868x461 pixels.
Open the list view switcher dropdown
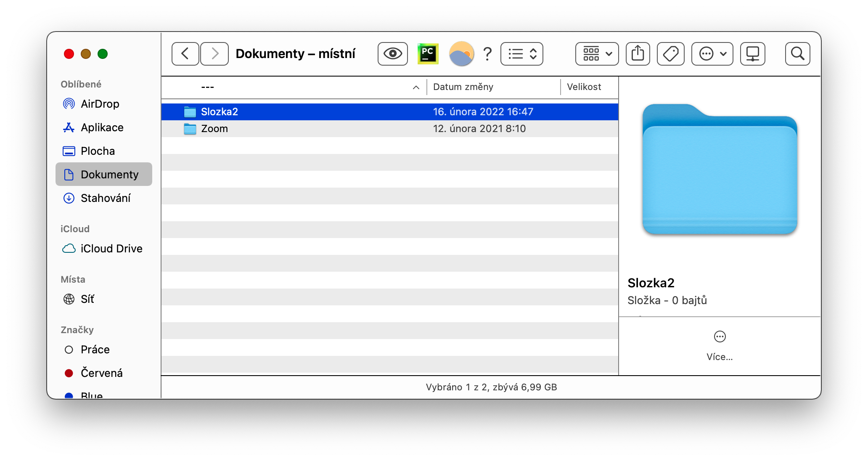pos(522,54)
